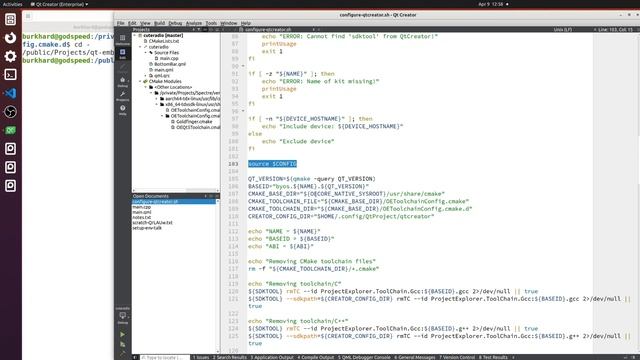Open the 7 Version Control pane

click(x=457, y=357)
